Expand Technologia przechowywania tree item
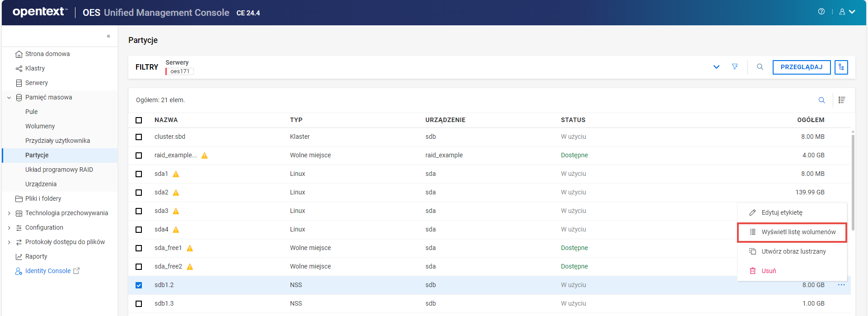 [x=9, y=213]
